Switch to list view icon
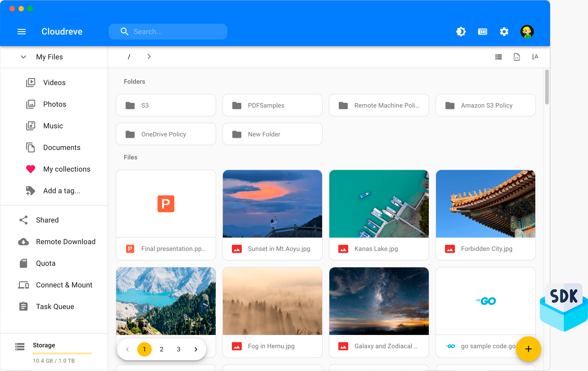The height and width of the screenshot is (371, 588). coord(499,57)
